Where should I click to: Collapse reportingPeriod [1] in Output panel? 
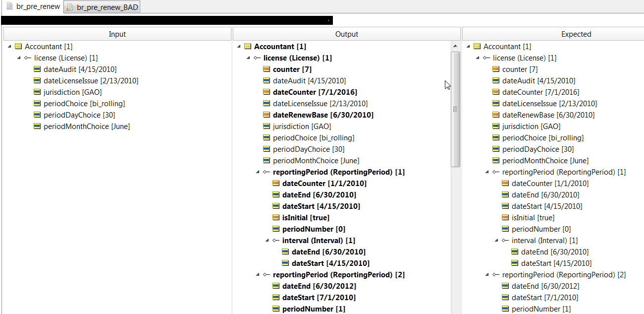click(x=258, y=172)
